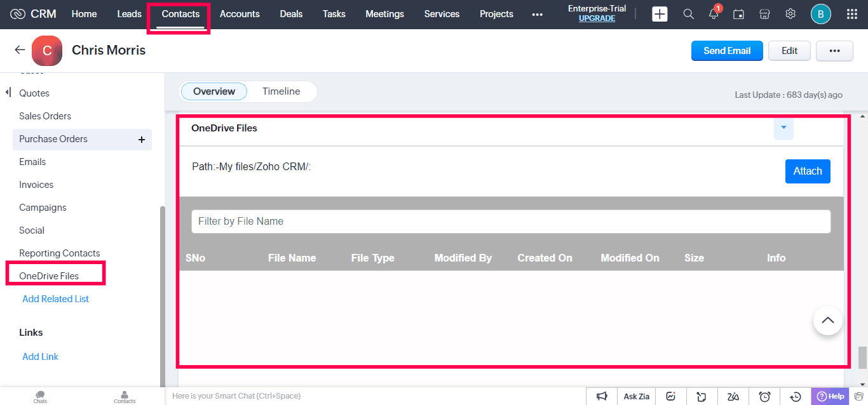Viewport: 868px width, 405px height.
Task: Open the calendar icon in top bar
Action: tap(738, 14)
